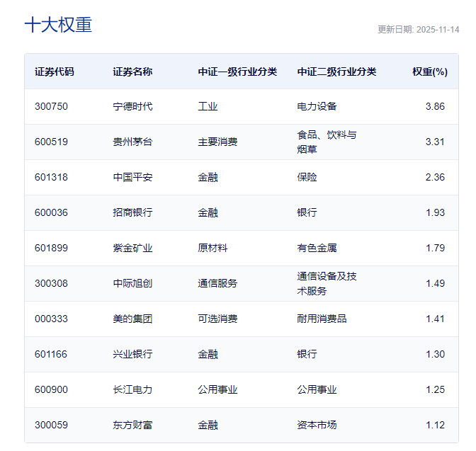Click the 主要消费 industry cell
Screen dimensions: 476x451
click(217, 142)
